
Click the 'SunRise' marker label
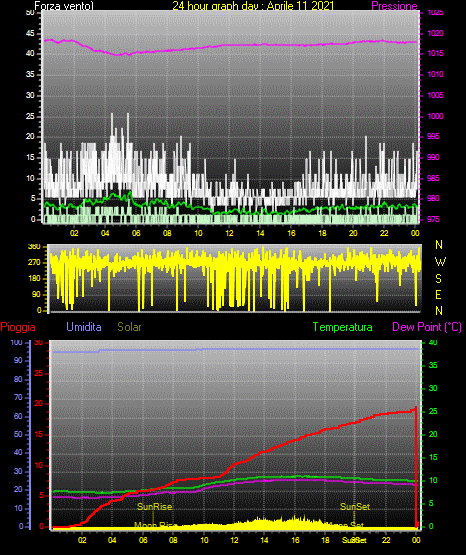(x=155, y=507)
